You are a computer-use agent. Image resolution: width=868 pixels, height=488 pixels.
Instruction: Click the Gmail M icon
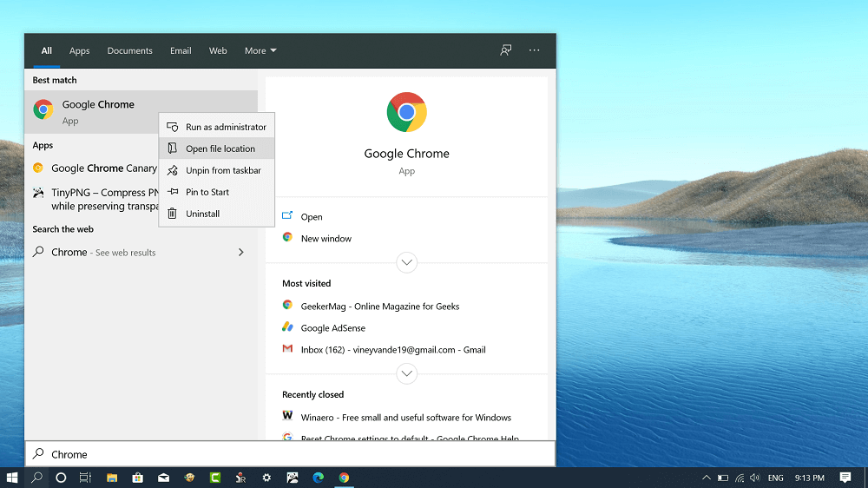tap(287, 348)
